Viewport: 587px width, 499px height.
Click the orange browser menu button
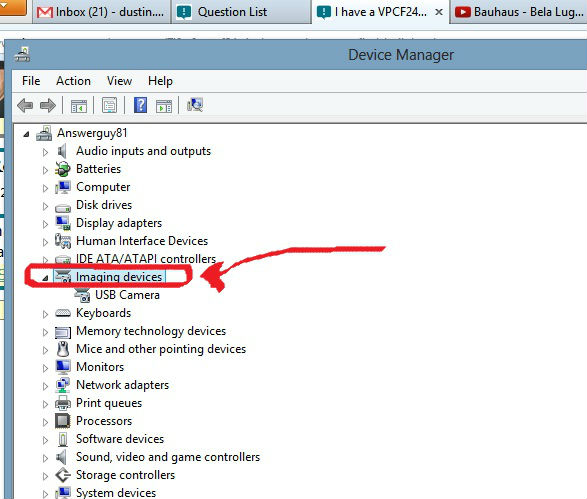13,7
